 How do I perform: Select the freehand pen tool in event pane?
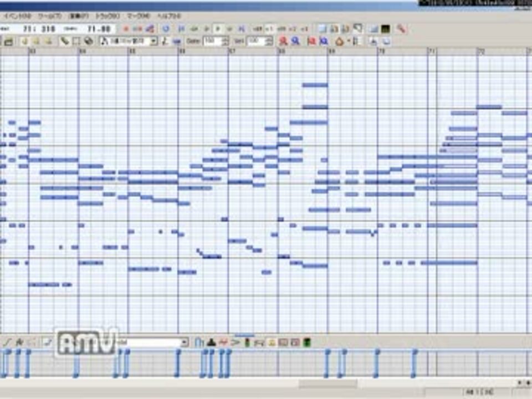tap(19, 342)
